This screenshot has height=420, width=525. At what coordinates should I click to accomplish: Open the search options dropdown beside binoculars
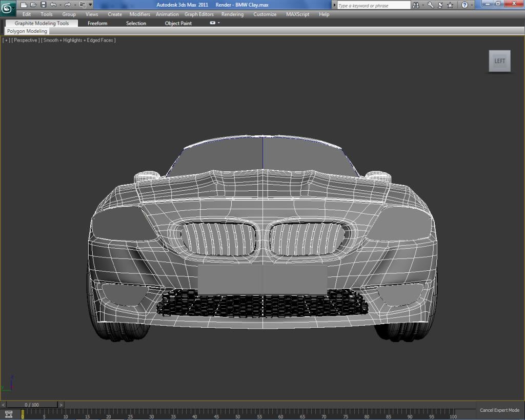tap(422, 5)
